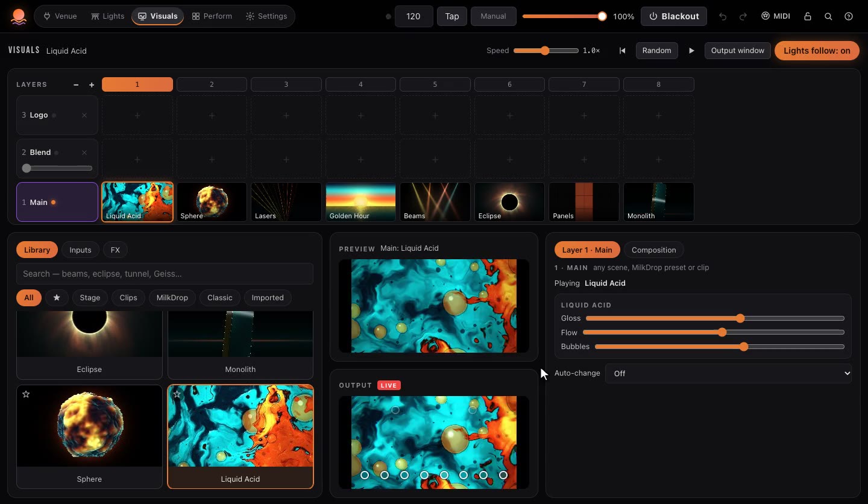Open MIDI settings
Image resolution: width=868 pixels, height=504 pixels.
pyautogui.click(x=775, y=16)
